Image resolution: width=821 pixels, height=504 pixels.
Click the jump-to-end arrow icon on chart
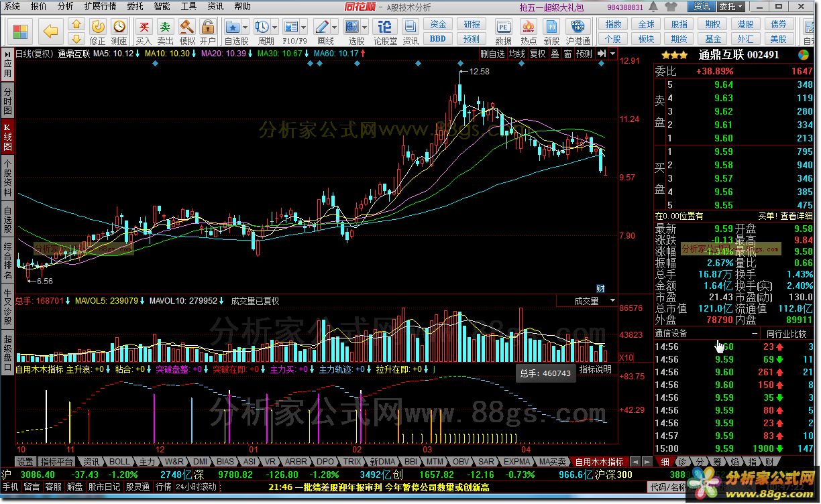coord(602,54)
